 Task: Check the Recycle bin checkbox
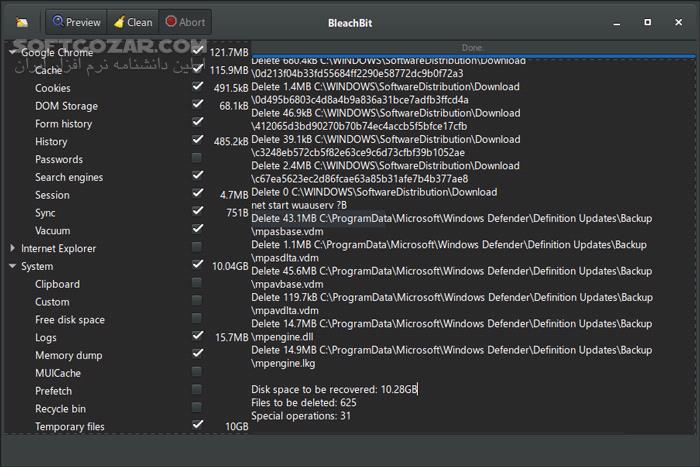[x=197, y=408]
